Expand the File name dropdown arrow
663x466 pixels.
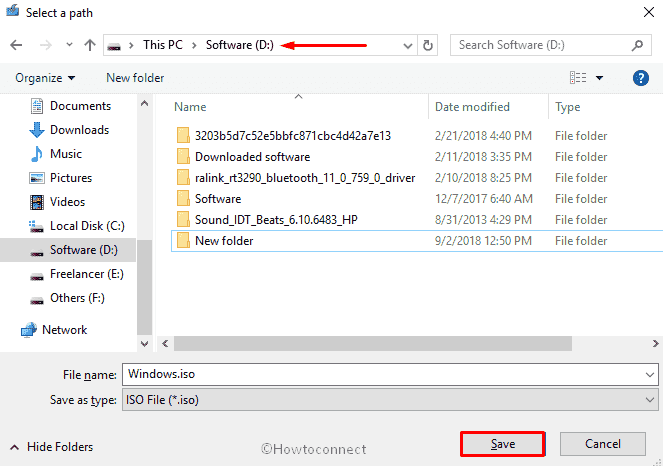click(x=650, y=375)
